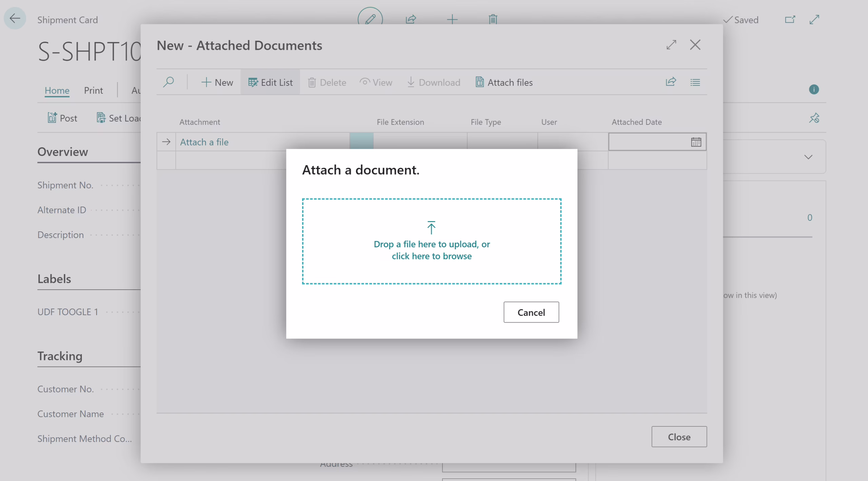Switch to the Home tab
Image resolution: width=868 pixels, height=481 pixels.
[57, 90]
